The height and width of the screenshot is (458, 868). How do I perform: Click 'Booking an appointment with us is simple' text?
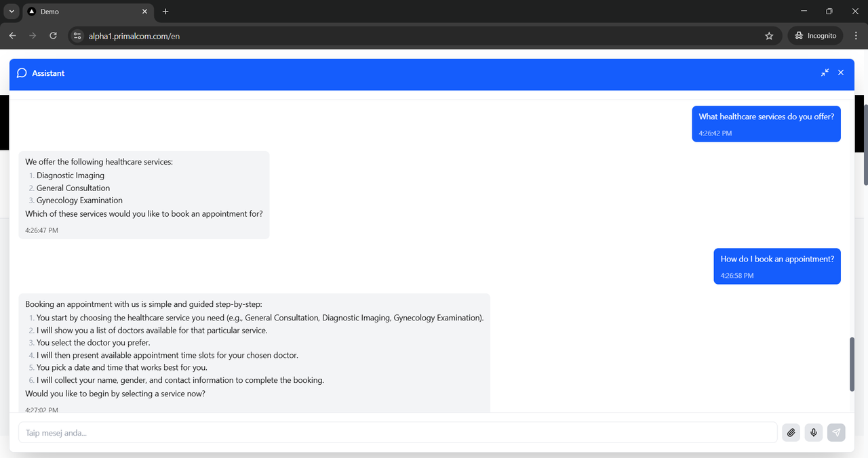click(143, 304)
